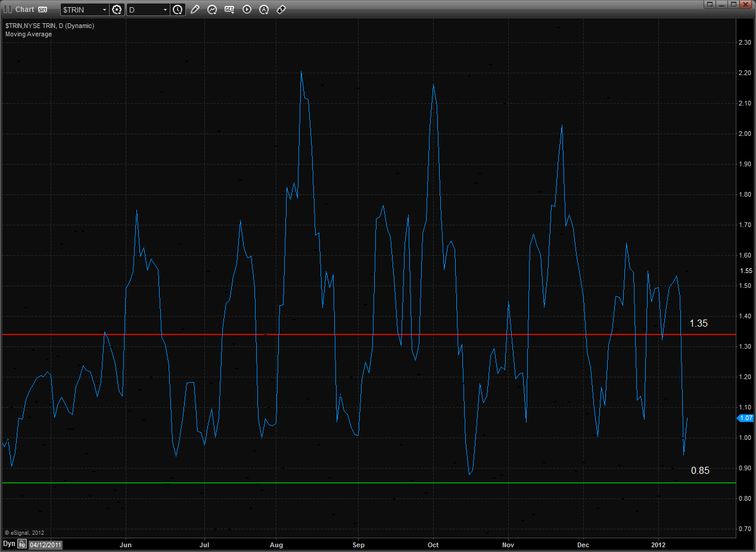Click the Aug label on time axis
Image resolution: width=756 pixels, height=552 pixels.
(276, 544)
